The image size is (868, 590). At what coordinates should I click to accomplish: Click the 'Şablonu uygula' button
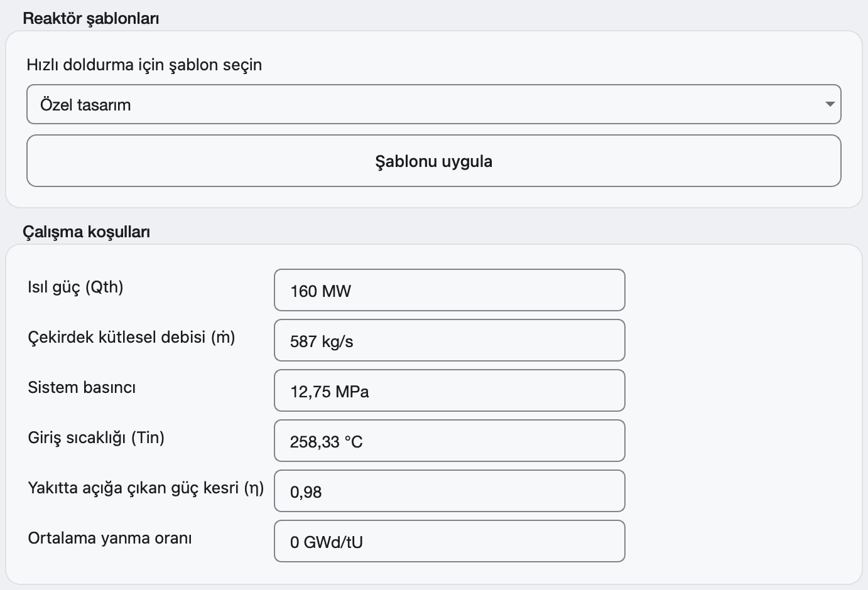point(433,161)
